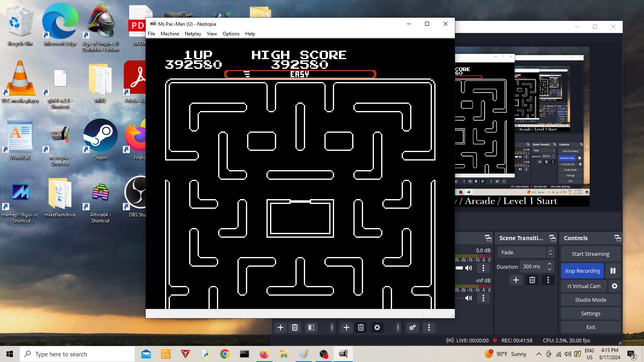Click Google Chrome in the taskbar
644x362 pixels.
(x=225, y=354)
